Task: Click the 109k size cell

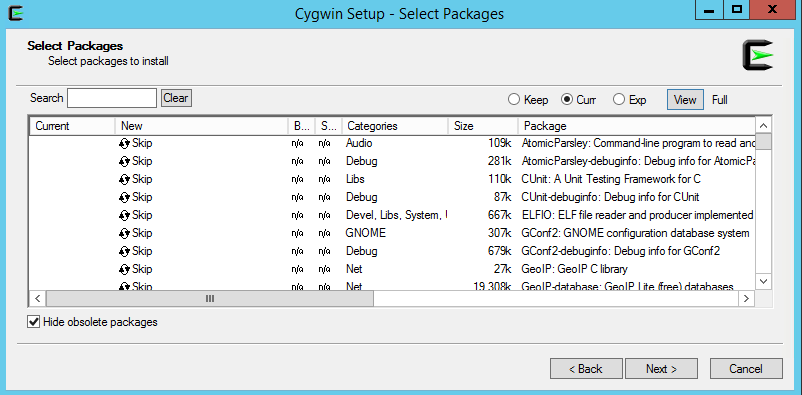Action: point(500,144)
